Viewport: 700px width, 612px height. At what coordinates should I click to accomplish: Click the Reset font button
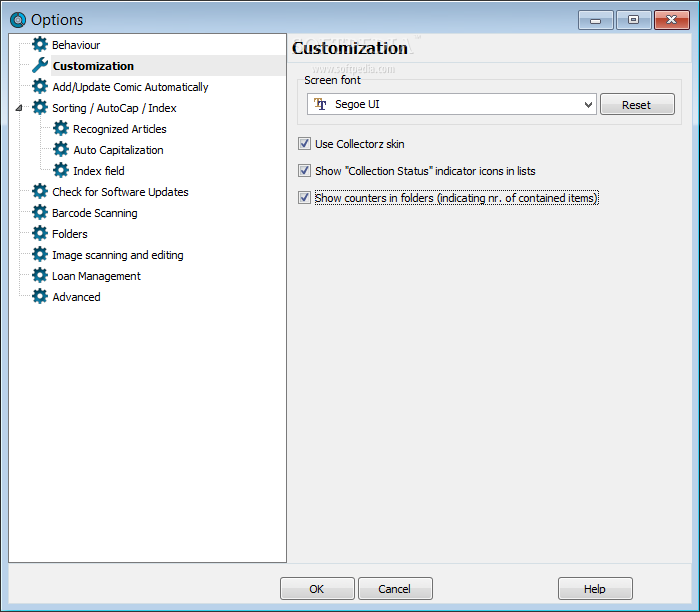(x=637, y=104)
